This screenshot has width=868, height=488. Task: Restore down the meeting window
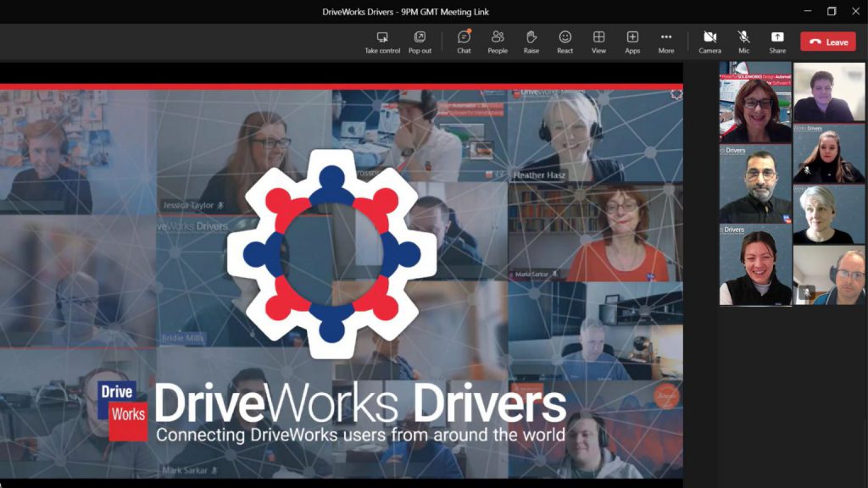tap(832, 11)
